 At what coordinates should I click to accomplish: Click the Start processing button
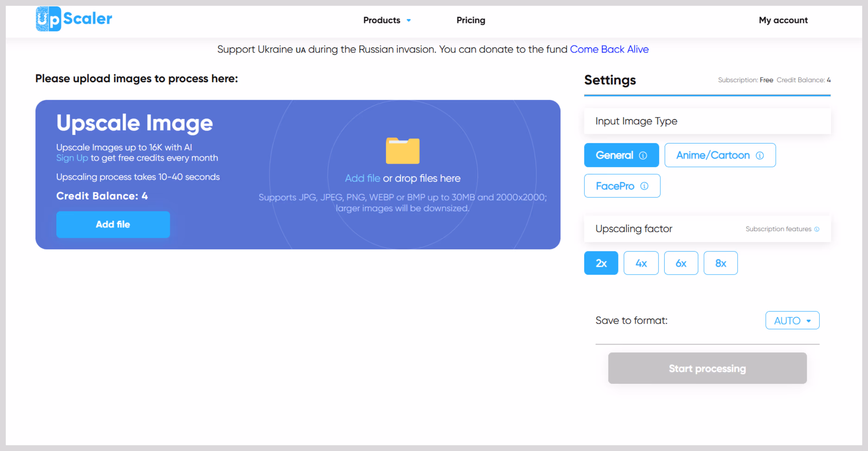[707, 368]
